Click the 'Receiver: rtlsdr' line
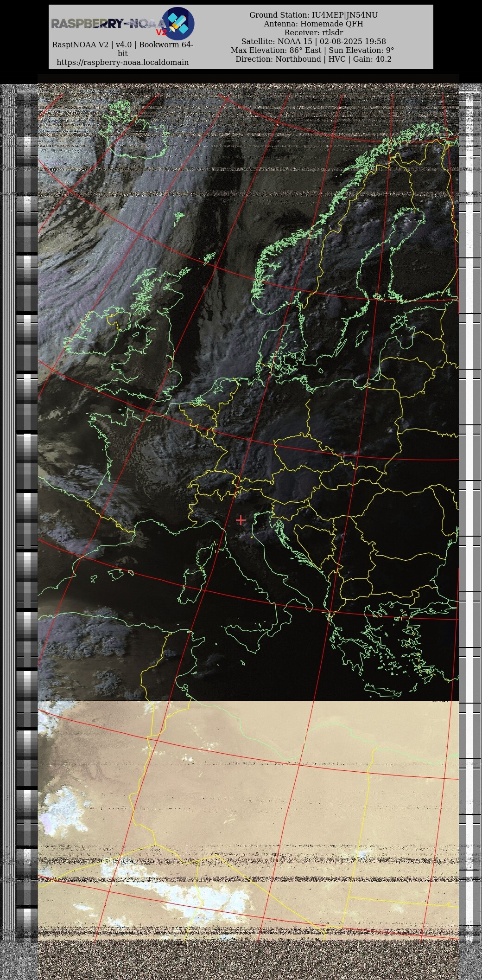The width and height of the screenshot is (482, 980). pyautogui.click(x=314, y=32)
